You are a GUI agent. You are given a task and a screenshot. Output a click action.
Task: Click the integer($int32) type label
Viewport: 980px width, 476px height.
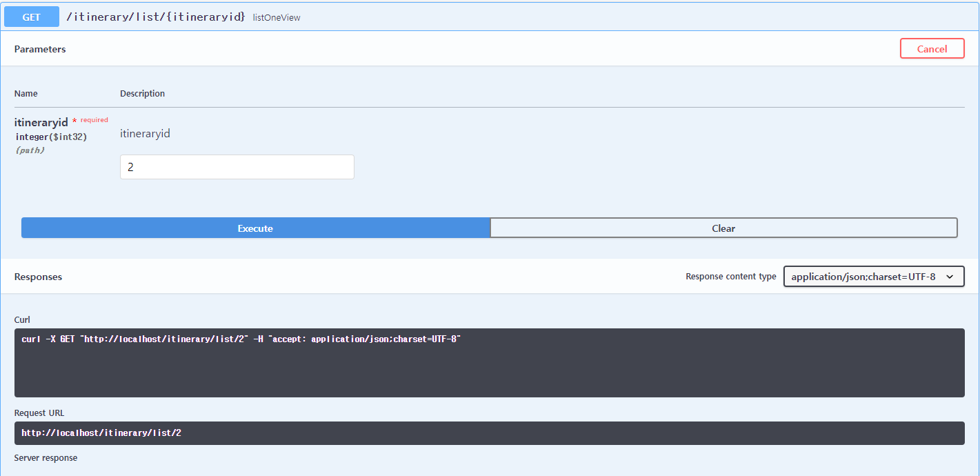(x=51, y=137)
